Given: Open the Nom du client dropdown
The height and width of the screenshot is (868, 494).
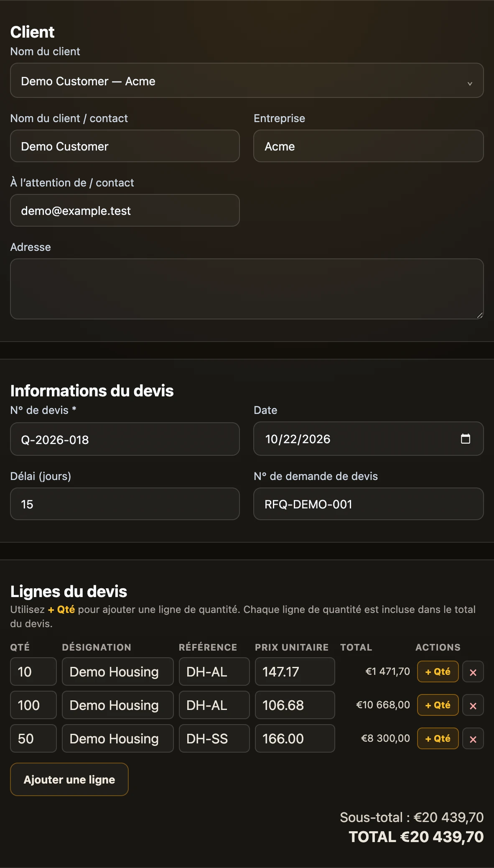Looking at the screenshot, I should 247,80.
